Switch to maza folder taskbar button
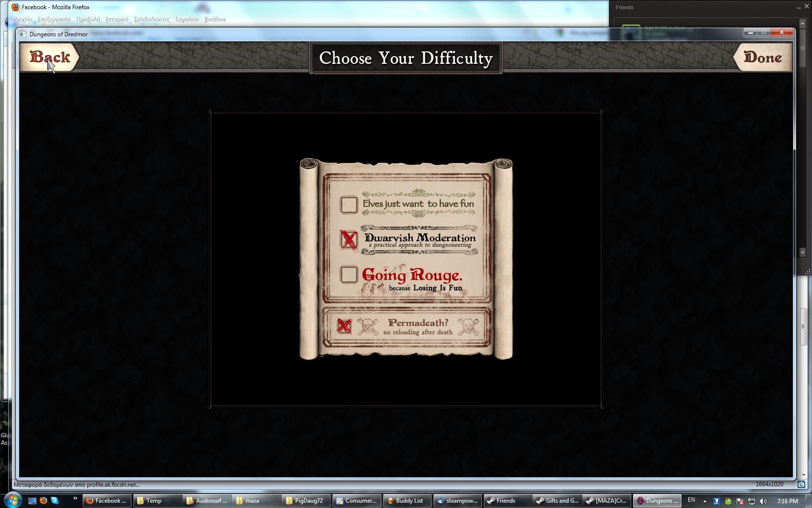This screenshot has height=508, width=812. click(256, 501)
